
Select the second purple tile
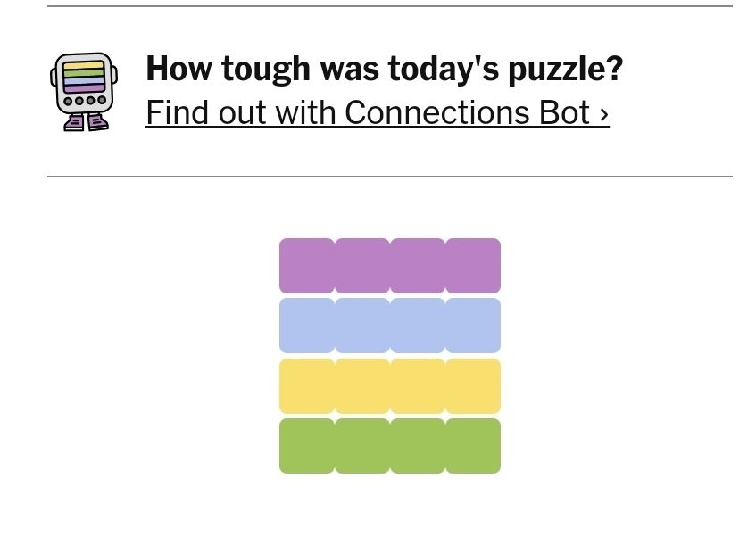pos(362,265)
